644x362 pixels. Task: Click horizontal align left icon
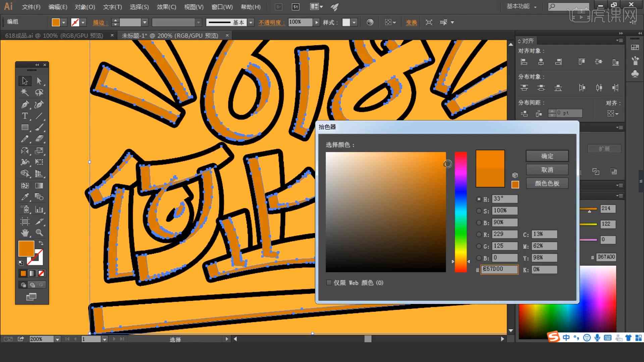pyautogui.click(x=524, y=62)
